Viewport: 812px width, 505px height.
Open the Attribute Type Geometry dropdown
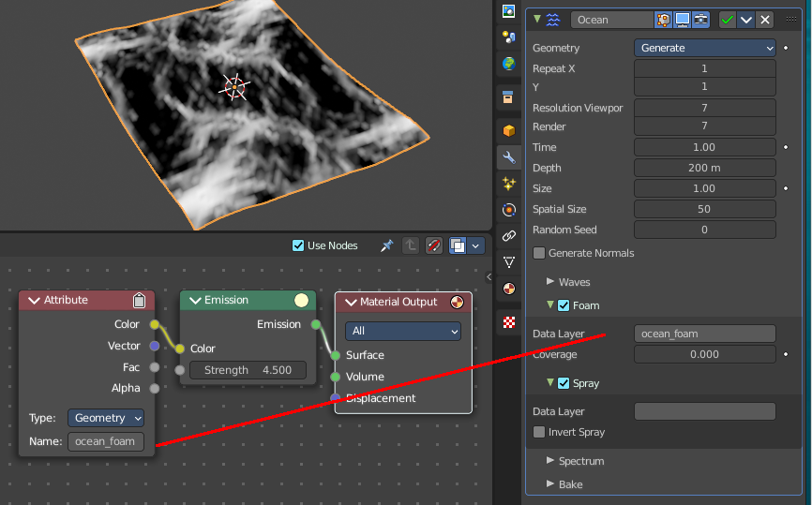[106, 418]
